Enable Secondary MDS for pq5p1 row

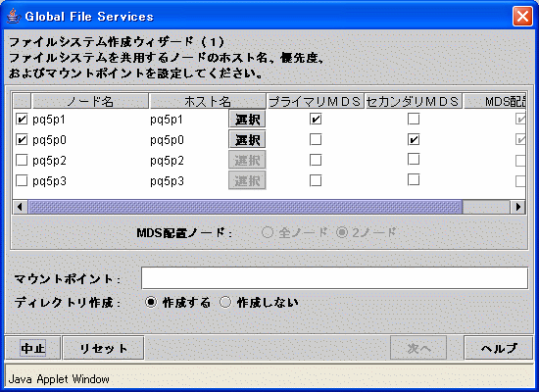click(414, 119)
